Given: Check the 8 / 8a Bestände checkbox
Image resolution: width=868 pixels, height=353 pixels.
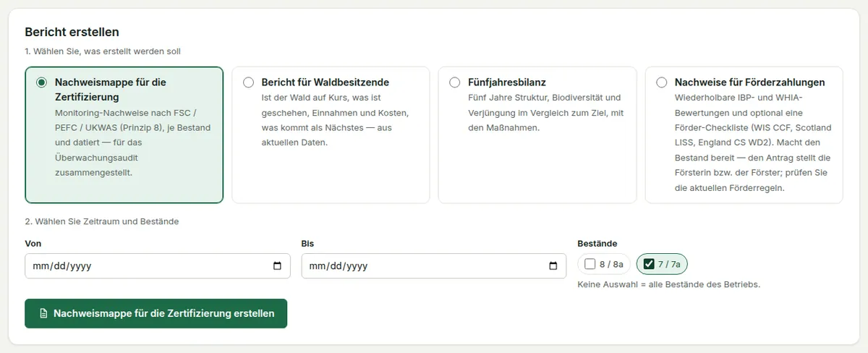Looking at the screenshot, I should click(x=590, y=264).
